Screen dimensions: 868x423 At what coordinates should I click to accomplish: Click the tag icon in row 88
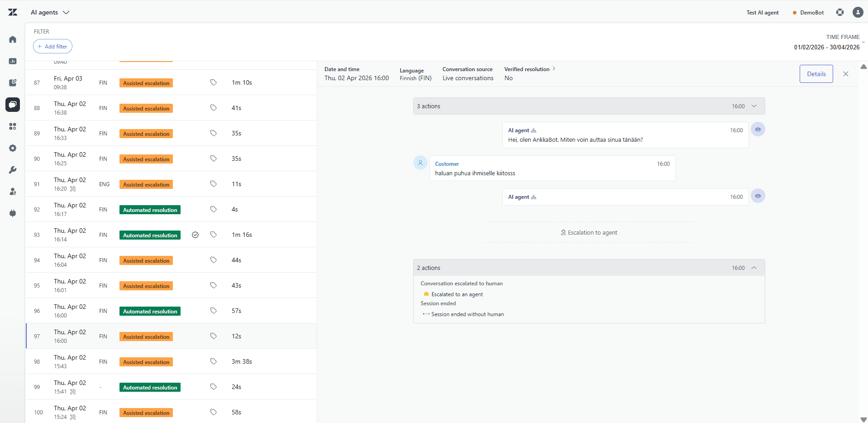click(x=213, y=108)
